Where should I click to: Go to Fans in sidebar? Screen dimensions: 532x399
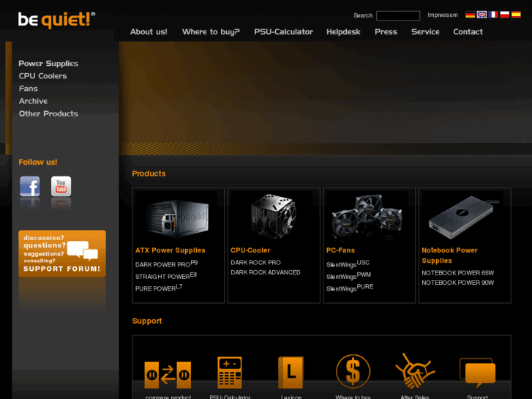(28, 89)
